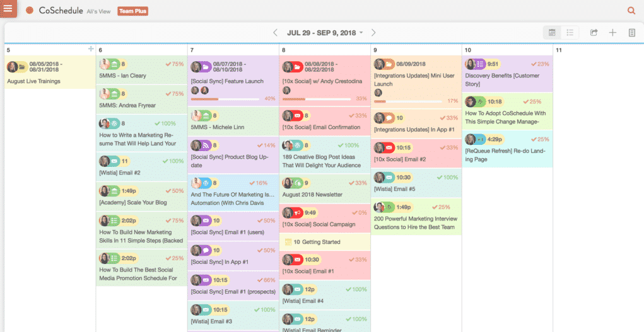Open the JUL 29 - SEP 9, 2018 date dropdown

(x=324, y=33)
